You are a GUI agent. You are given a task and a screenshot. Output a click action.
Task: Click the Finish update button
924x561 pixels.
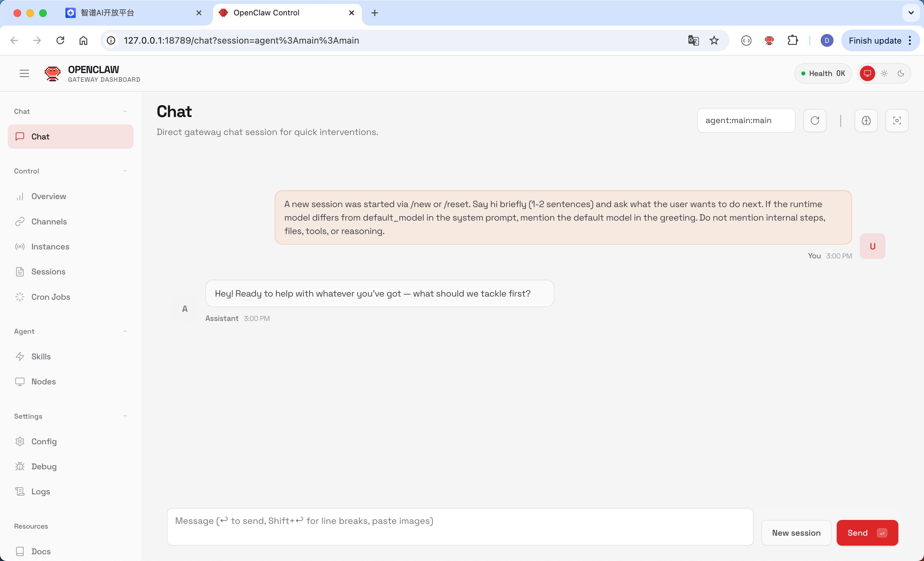876,40
